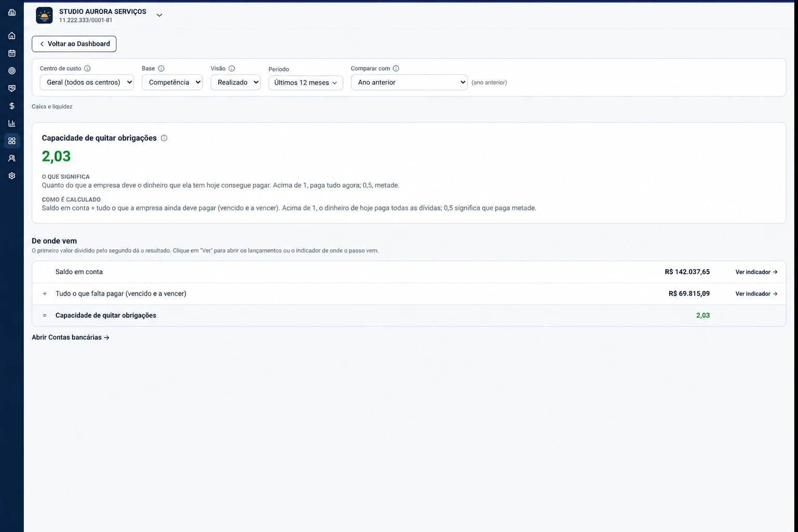Open the calendar icon in the sidebar
Viewport: 798px width, 532px height.
pyautogui.click(x=12, y=54)
